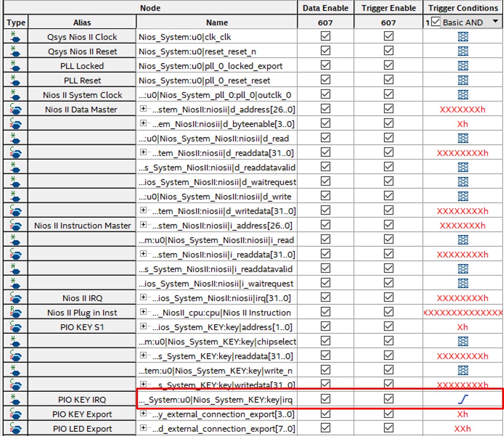
Task: Click the type icon in the Qsys Nios II Reset row
Action: [x=15, y=52]
